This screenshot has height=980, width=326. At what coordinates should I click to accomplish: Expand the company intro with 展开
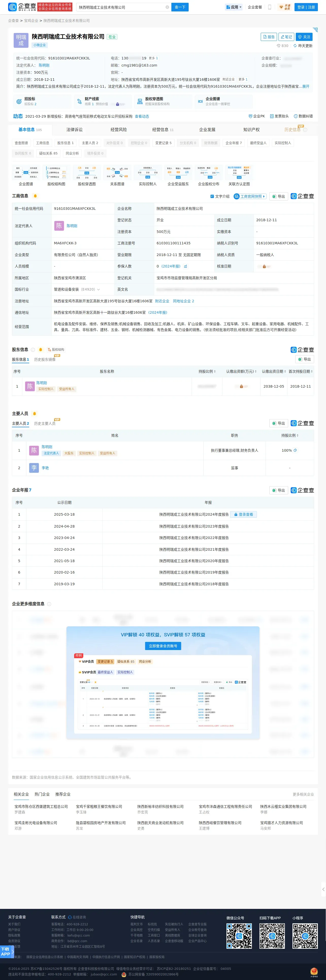click(306, 86)
